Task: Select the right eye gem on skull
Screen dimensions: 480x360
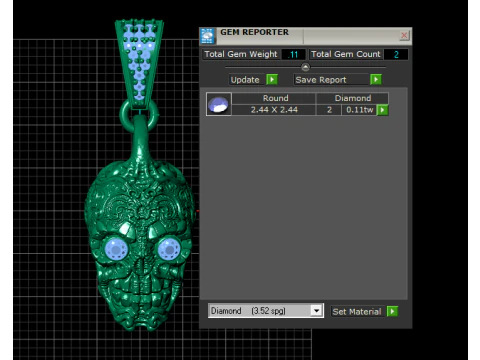Action: pyautogui.click(x=169, y=250)
